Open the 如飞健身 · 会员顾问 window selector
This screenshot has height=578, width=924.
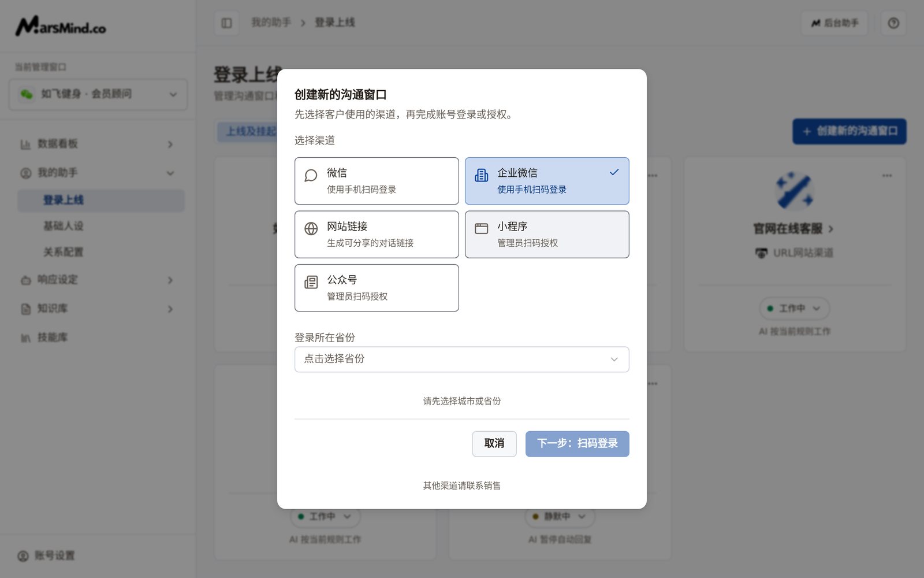click(x=98, y=94)
